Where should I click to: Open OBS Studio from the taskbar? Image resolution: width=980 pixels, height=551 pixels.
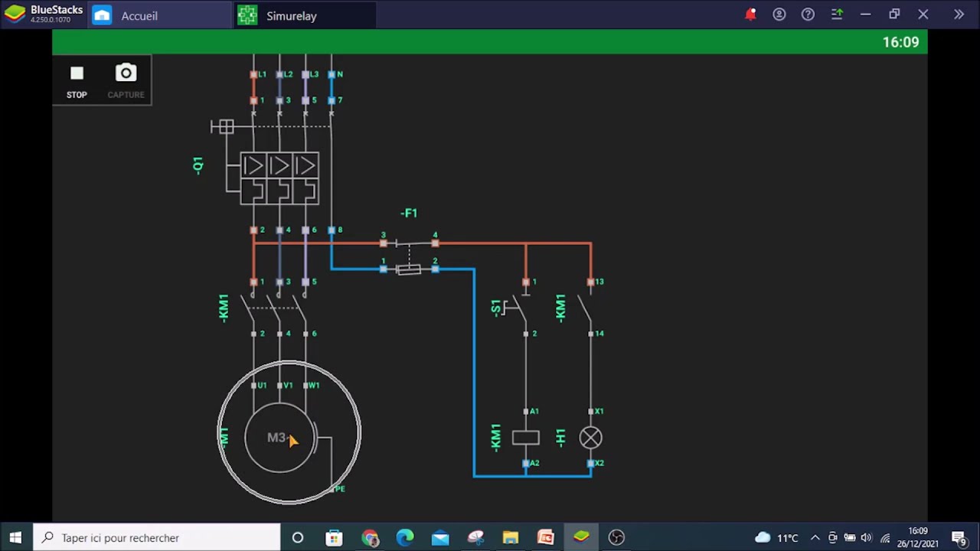(x=616, y=538)
